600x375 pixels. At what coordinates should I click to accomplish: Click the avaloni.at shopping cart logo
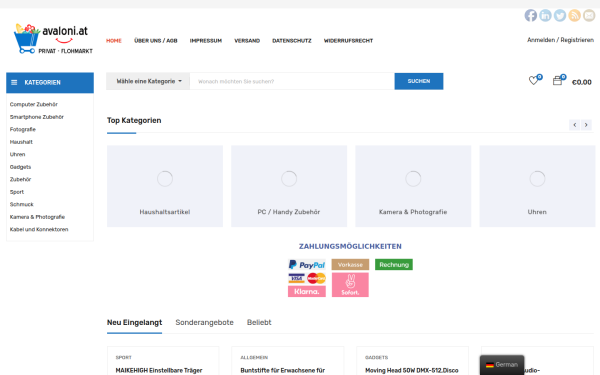pos(53,39)
